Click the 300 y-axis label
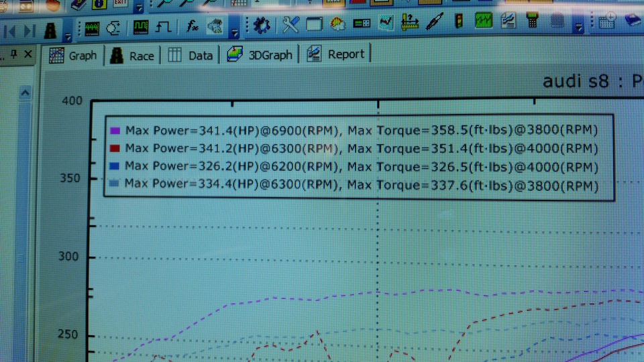 [x=68, y=257]
